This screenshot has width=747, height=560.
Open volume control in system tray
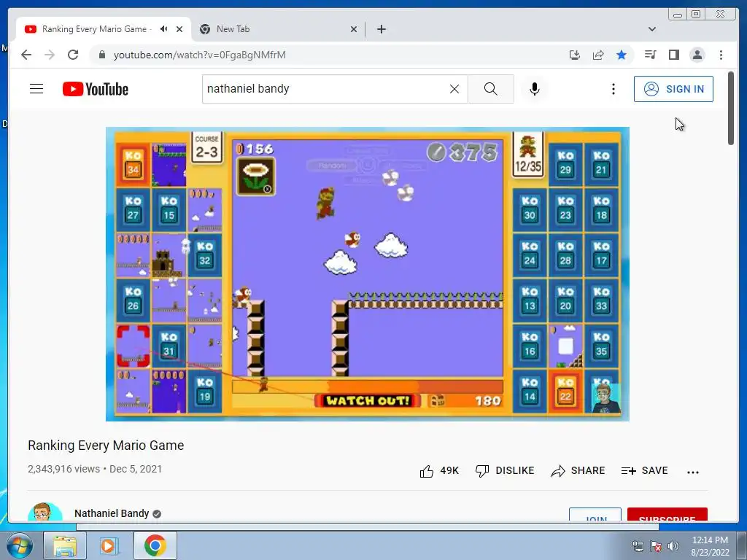673,546
